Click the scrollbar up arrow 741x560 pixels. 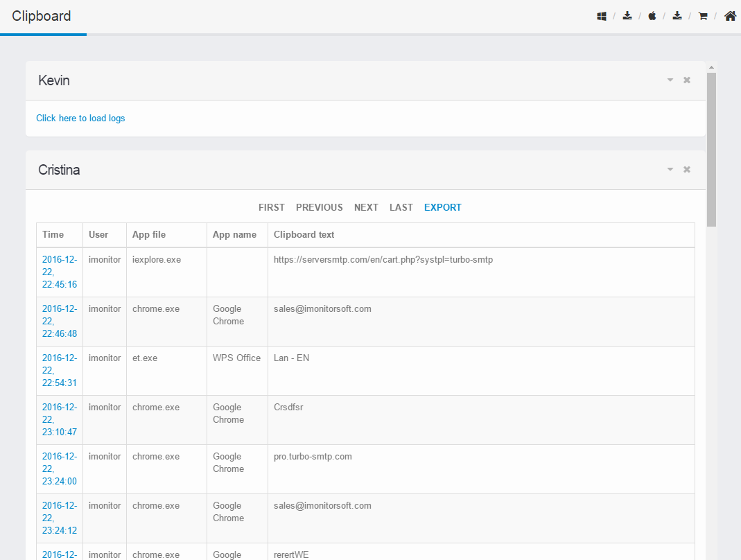coord(711,68)
